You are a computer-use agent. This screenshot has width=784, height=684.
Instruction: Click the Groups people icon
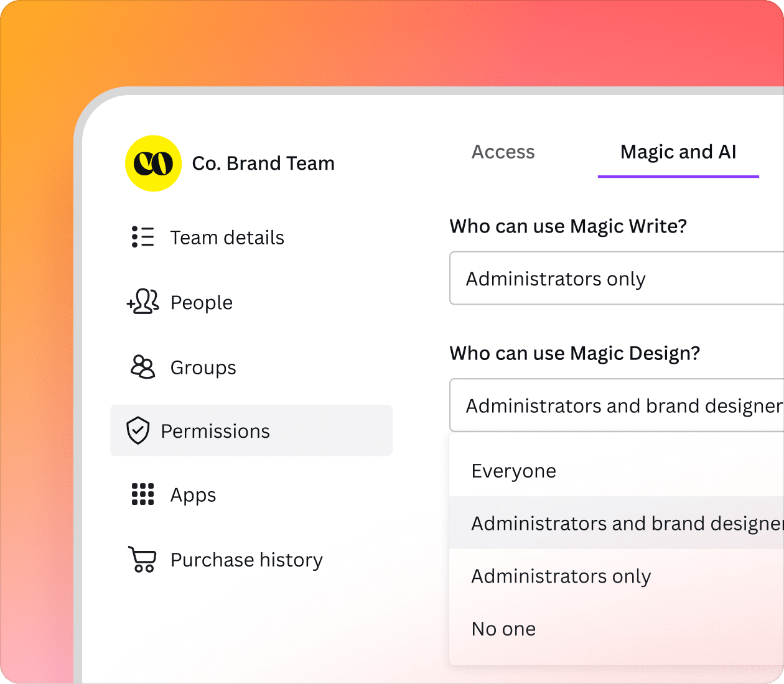[x=142, y=367]
